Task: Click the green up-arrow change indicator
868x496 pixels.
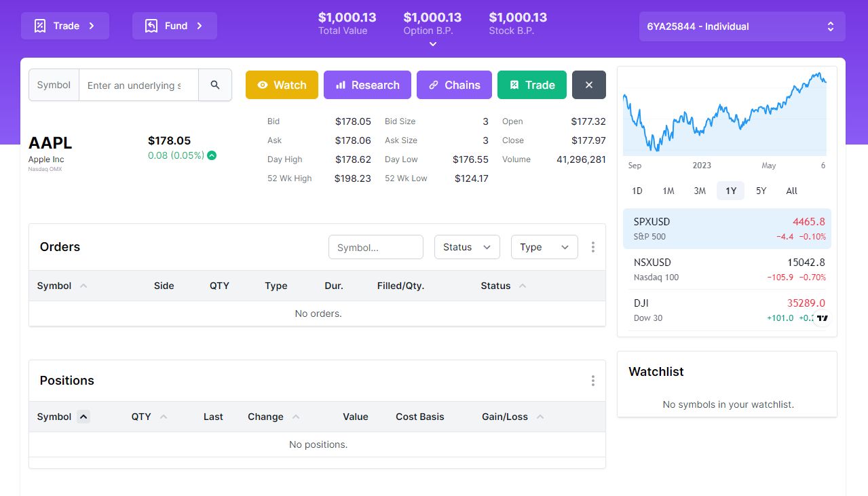Action: [x=212, y=155]
